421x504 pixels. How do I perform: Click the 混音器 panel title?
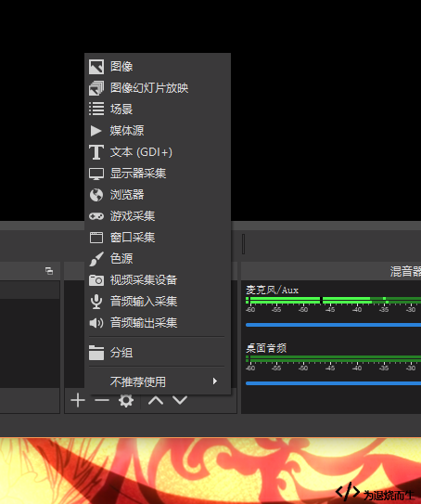tap(405, 272)
